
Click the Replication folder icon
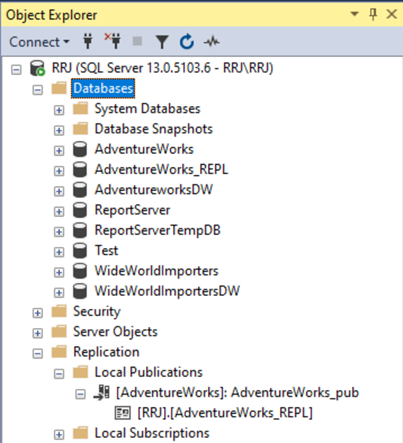pos(59,352)
